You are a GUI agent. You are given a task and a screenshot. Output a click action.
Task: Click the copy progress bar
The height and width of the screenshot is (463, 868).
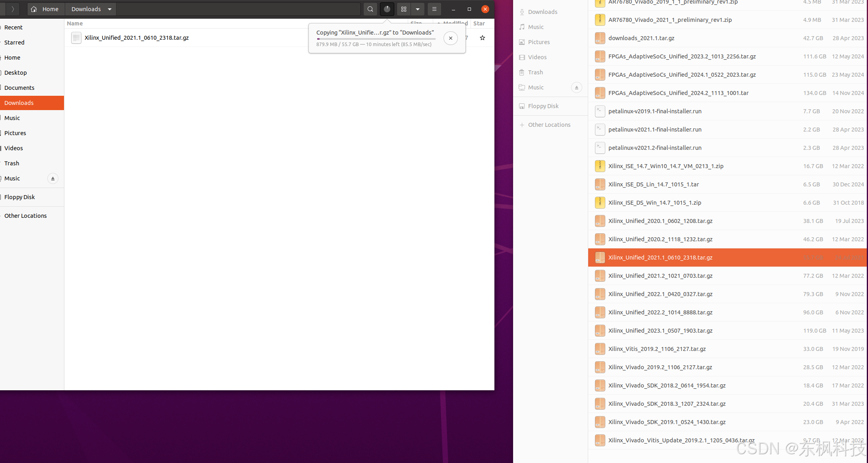[x=376, y=39]
